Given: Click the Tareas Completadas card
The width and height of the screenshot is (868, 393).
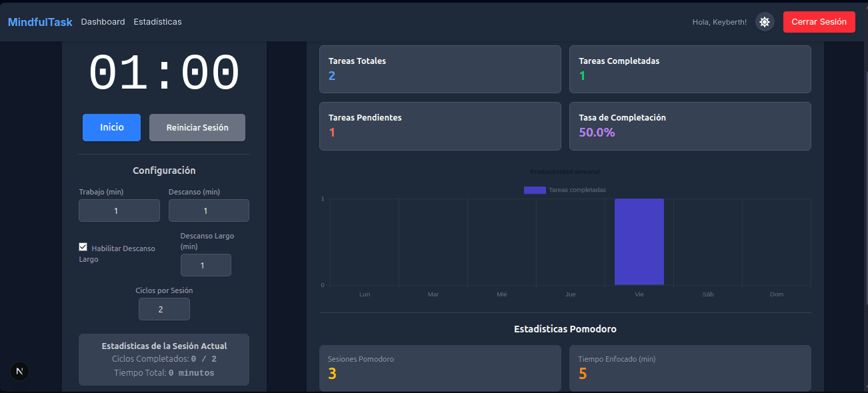Looking at the screenshot, I should 690,69.
